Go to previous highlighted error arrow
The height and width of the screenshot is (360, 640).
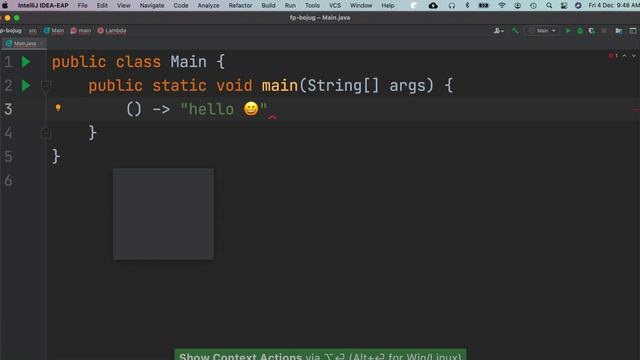[624, 56]
